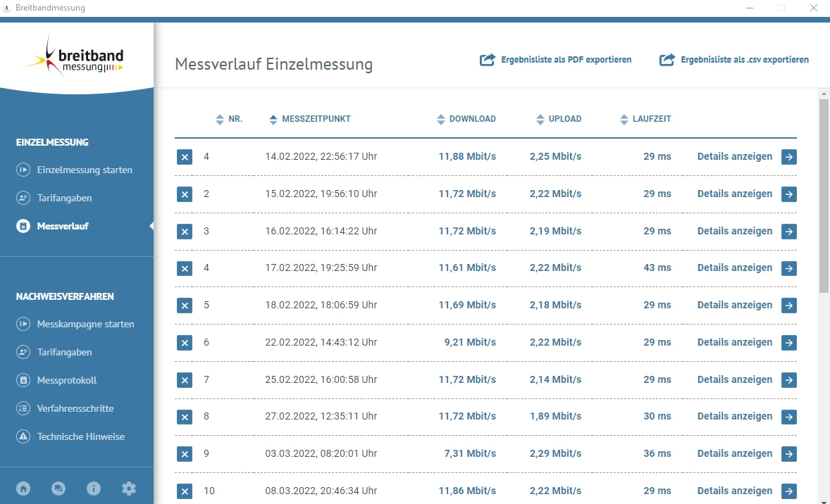This screenshot has height=504, width=830.
Task: Select Messprotokoll in the sidebar menu
Action: tap(67, 380)
